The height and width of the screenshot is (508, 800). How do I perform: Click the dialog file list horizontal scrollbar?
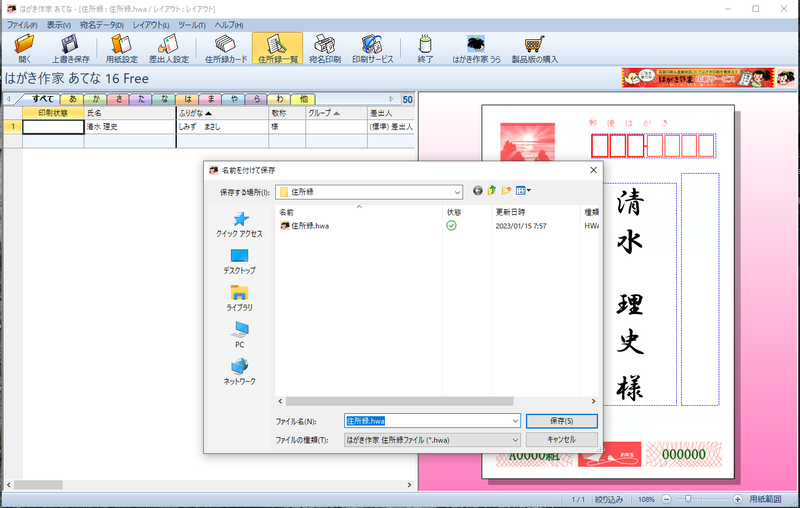(x=399, y=401)
